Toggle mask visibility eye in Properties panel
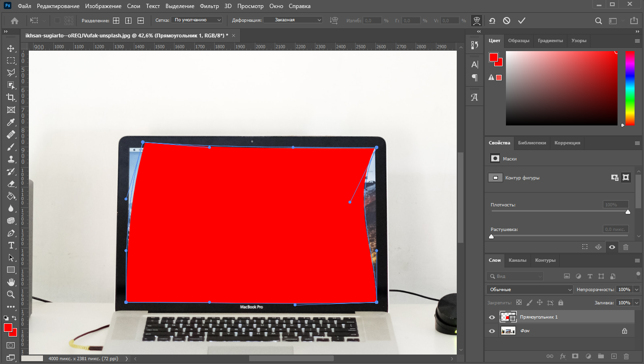 612,247
